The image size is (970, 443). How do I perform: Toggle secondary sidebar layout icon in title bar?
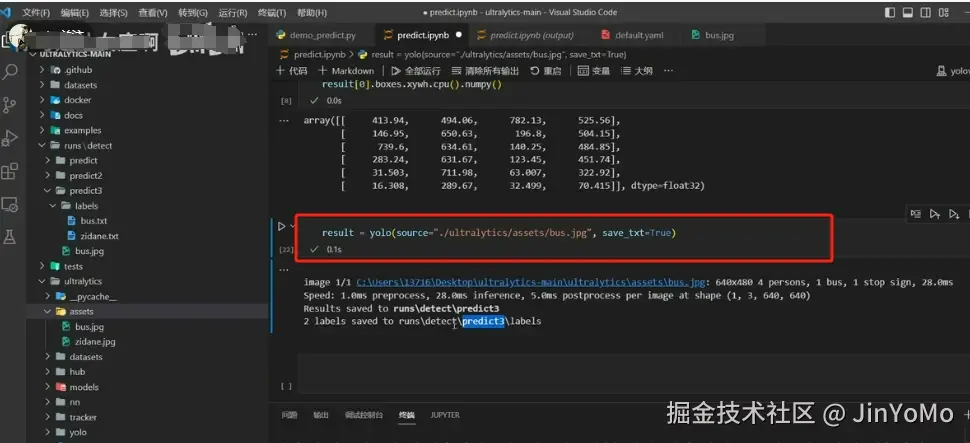click(x=925, y=12)
